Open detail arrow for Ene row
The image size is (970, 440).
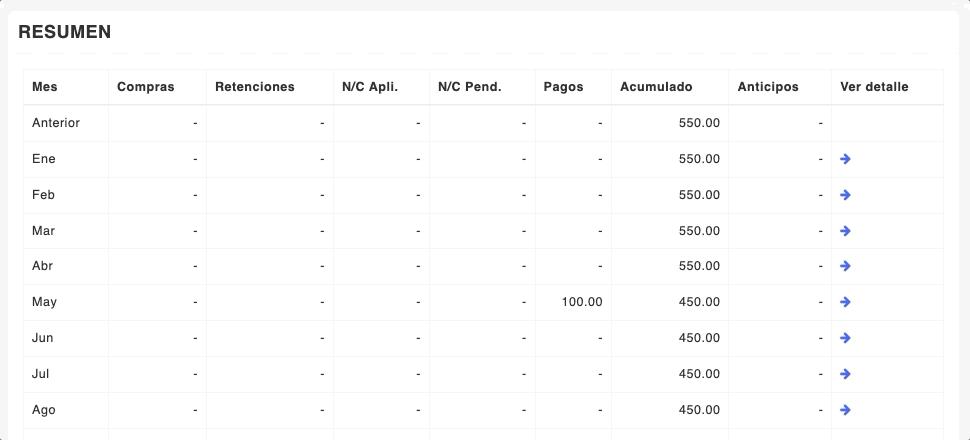(x=845, y=159)
